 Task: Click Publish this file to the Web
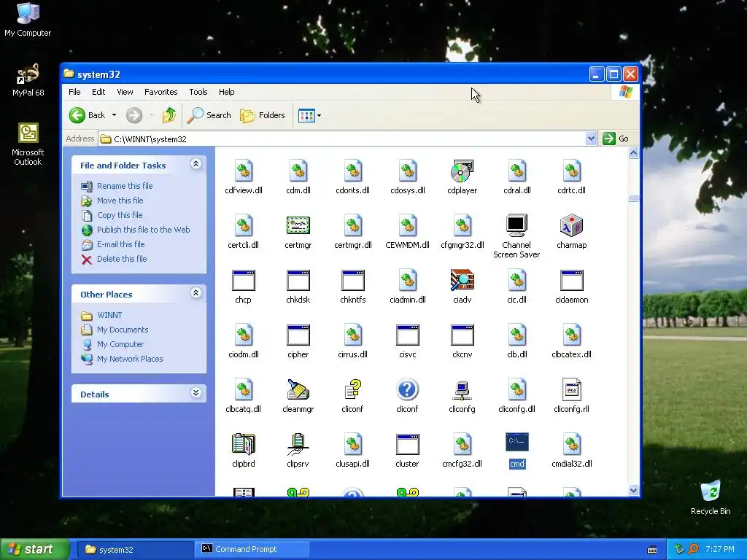144,230
